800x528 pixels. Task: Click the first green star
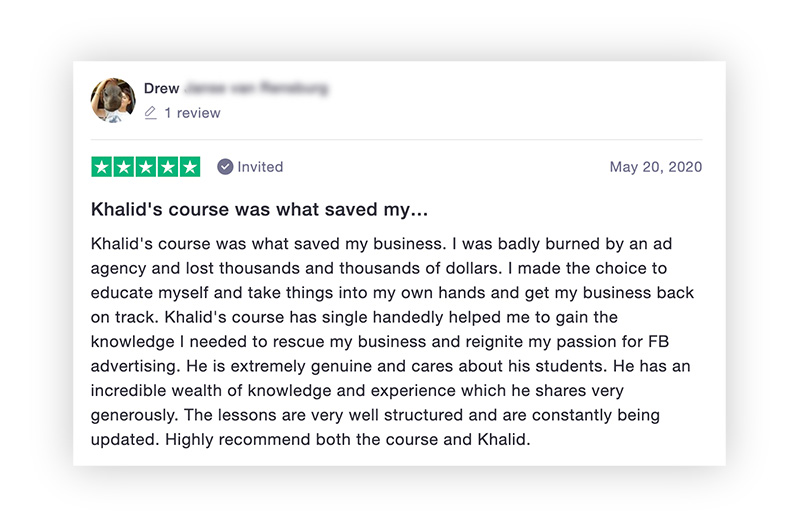pos(102,167)
